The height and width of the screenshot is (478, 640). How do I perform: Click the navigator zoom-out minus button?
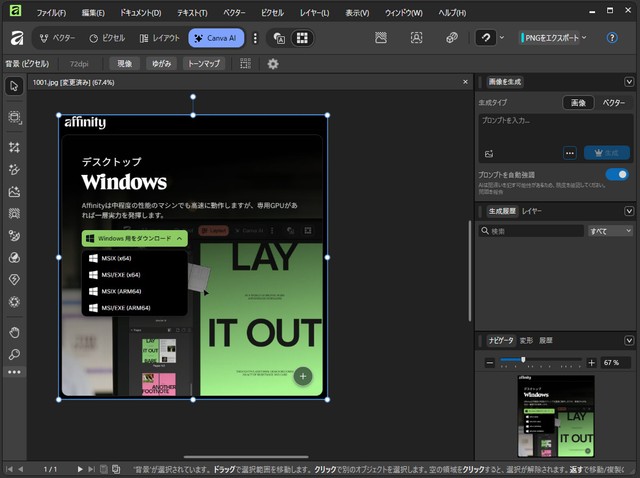pos(489,362)
